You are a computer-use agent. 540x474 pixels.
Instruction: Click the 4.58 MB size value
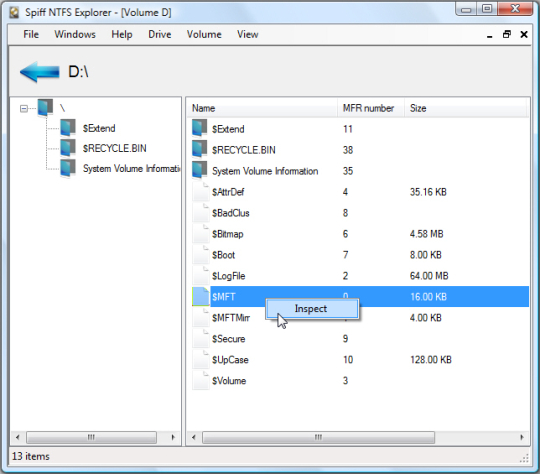click(x=426, y=234)
